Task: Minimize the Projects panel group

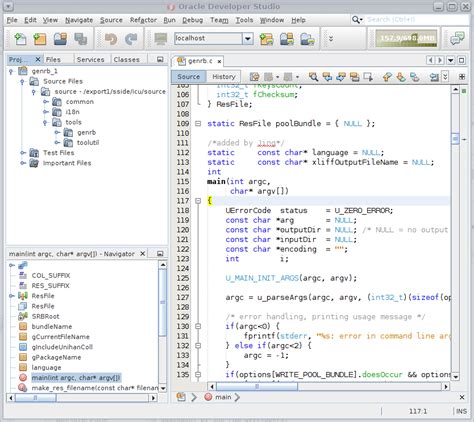Action: (160, 59)
